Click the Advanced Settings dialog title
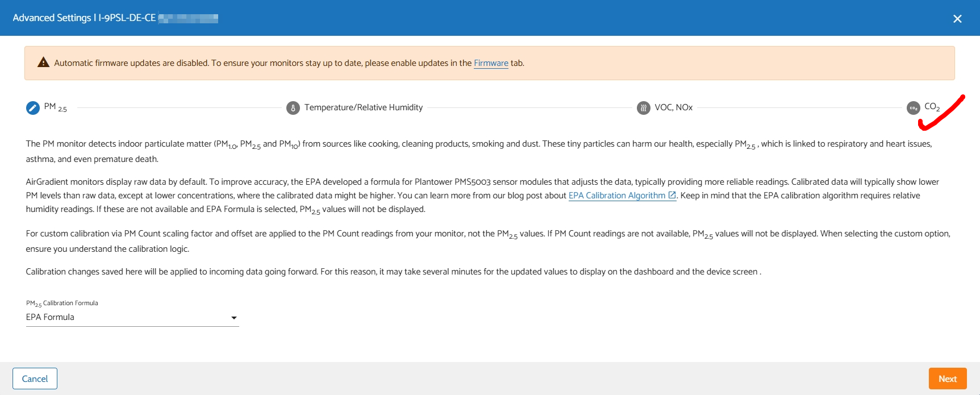 84,18
